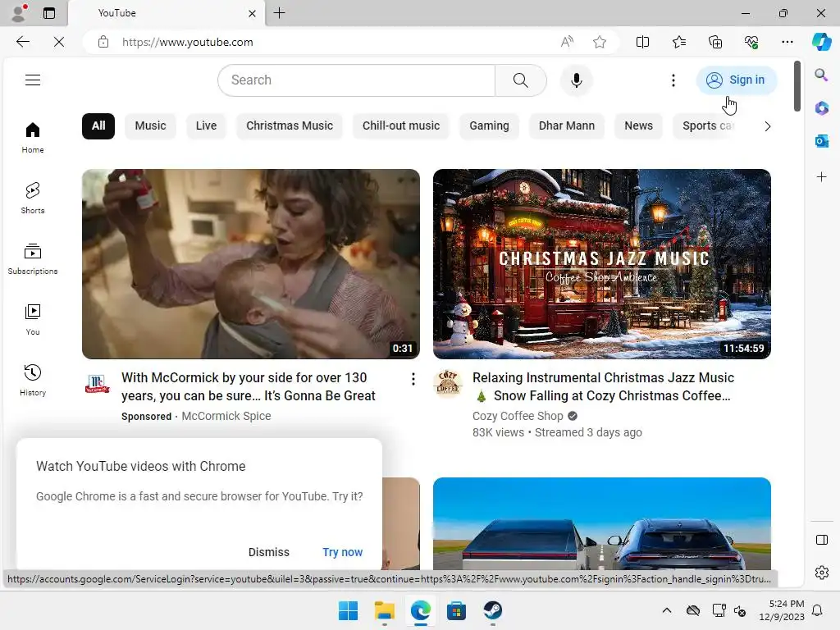This screenshot has height=630, width=840.
Task: Start voice search with microphone icon
Action: tap(577, 80)
